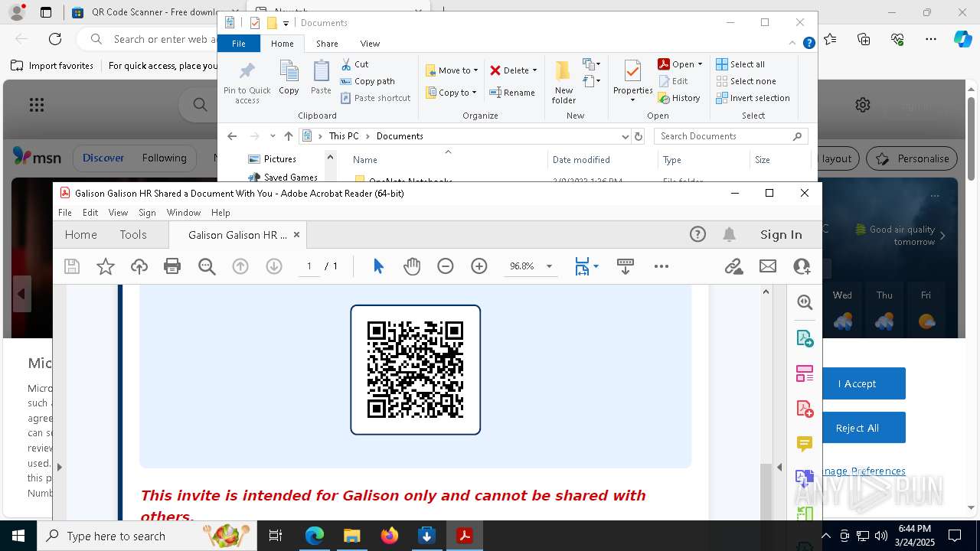Click Cut in Explorer clipboard group
The width and height of the screenshot is (980, 551).
coord(355,64)
